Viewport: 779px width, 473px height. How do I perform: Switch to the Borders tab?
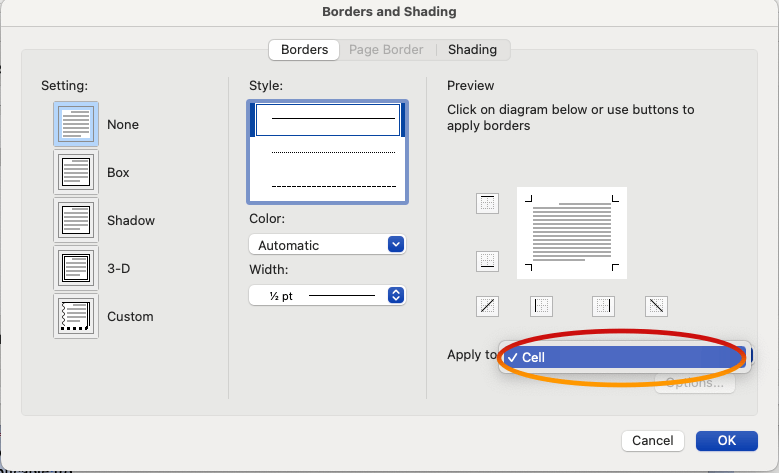click(x=304, y=50)
